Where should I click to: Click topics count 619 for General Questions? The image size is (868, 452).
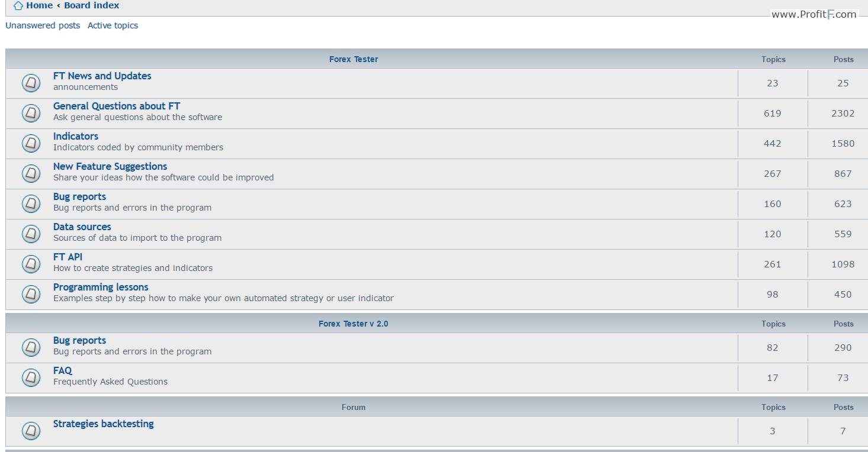(x=773, y=114)
